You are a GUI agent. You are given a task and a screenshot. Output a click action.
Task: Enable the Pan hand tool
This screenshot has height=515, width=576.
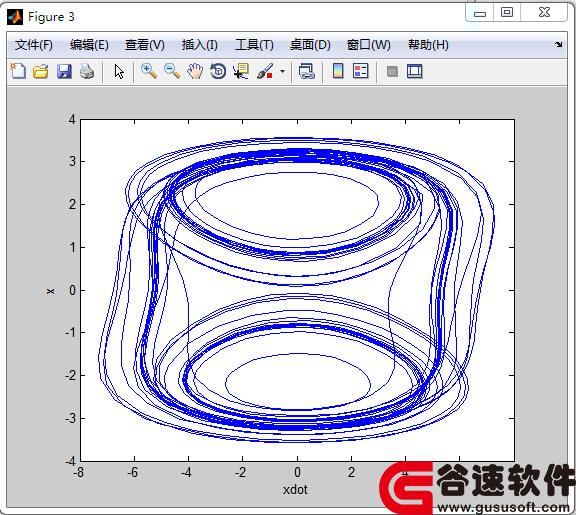click(x=195, y=71)
